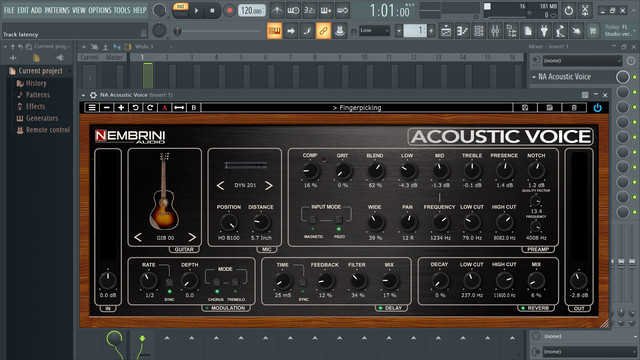Click the plus icon in plugin toolbar
Viewport: 640px width, 360px height.
click(x=121, y=108)
